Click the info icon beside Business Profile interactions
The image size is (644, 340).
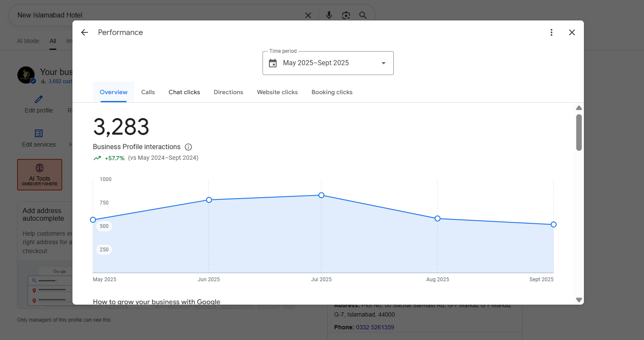coord(188,147)
